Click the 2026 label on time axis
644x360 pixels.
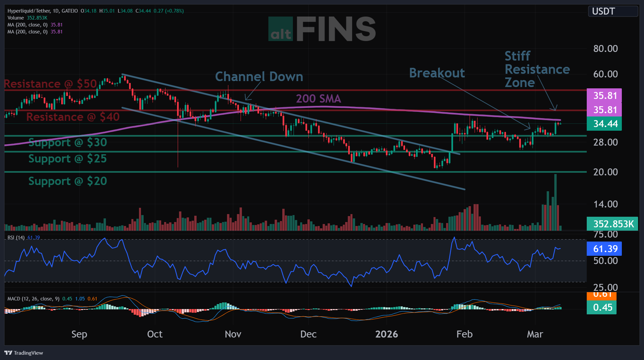click(387, 334)
